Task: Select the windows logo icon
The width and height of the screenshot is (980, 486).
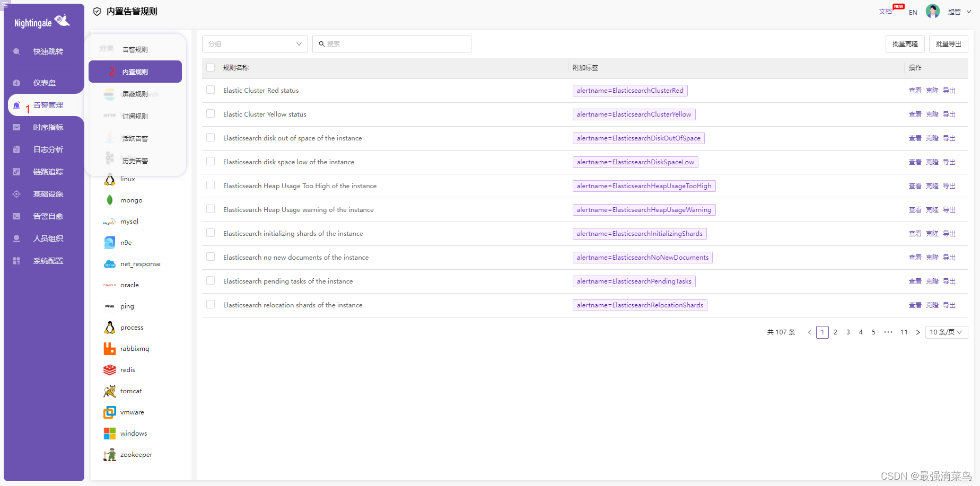Action: pyautogui.click(x=110, y=434)
